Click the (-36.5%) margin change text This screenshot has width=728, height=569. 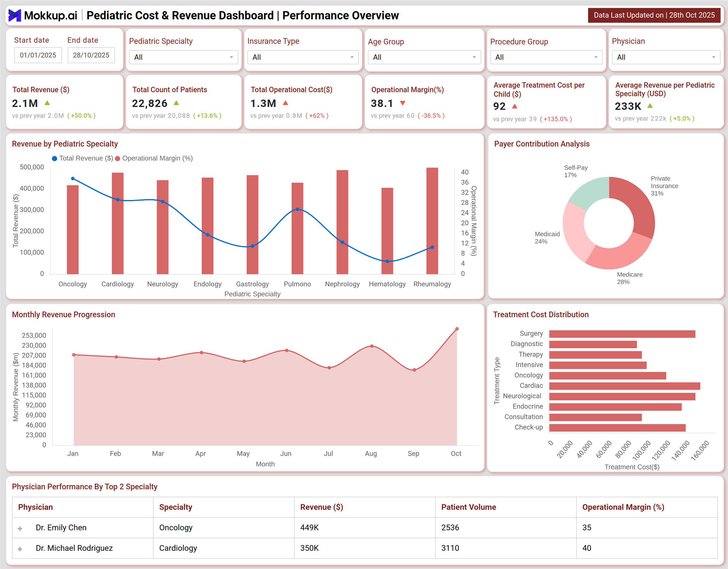[x=431, y=116]
